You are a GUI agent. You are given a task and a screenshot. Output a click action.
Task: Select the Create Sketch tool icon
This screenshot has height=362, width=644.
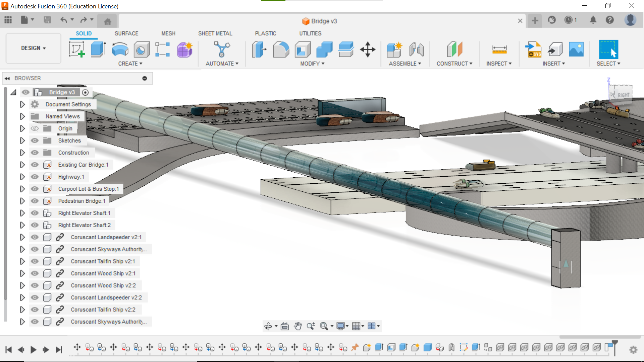coord(77,50)
